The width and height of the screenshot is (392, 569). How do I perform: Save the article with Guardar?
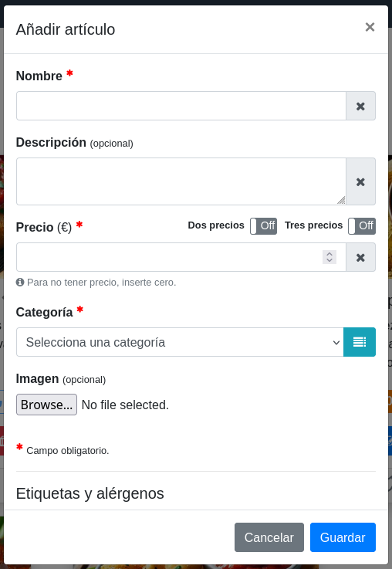(x=343, y=537)
